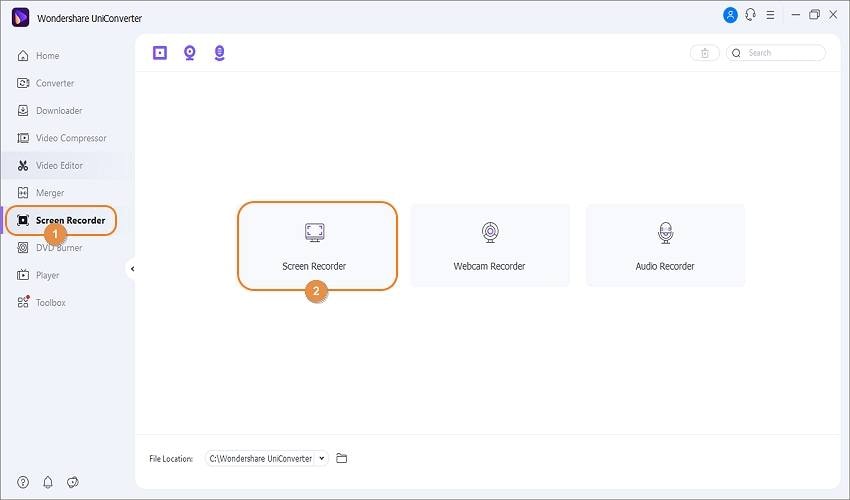The height and width of the screenshot is (500, 850).
Task: Open Video Editor from sidebar
Action: (59, 166)
